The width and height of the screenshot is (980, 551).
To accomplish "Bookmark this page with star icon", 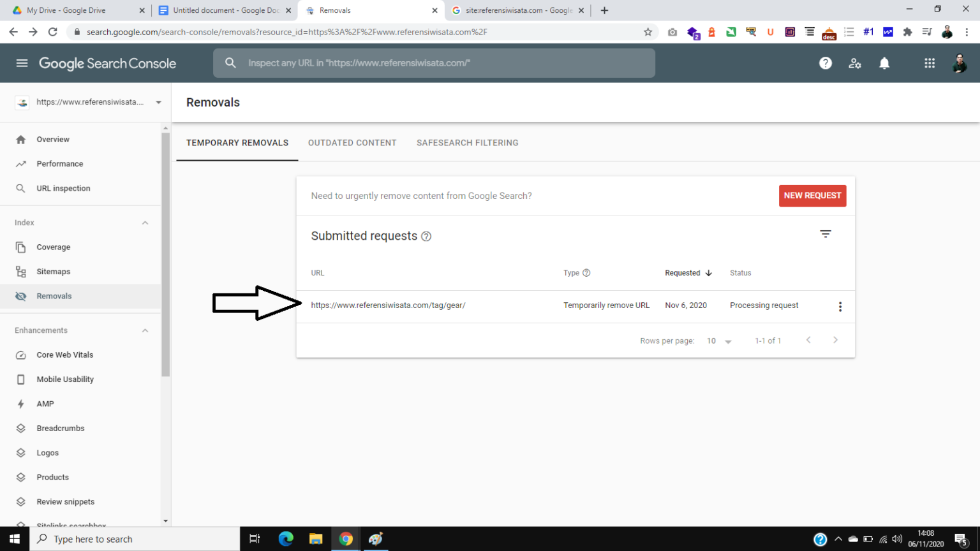I will tap(648, 32).
